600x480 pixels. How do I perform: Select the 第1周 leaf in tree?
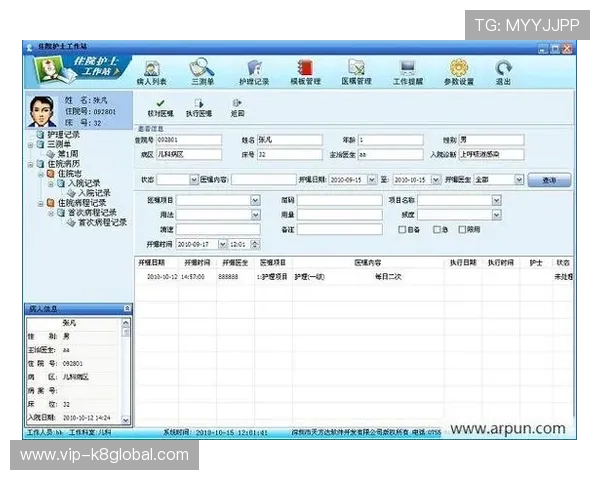[x=68, y=154]
